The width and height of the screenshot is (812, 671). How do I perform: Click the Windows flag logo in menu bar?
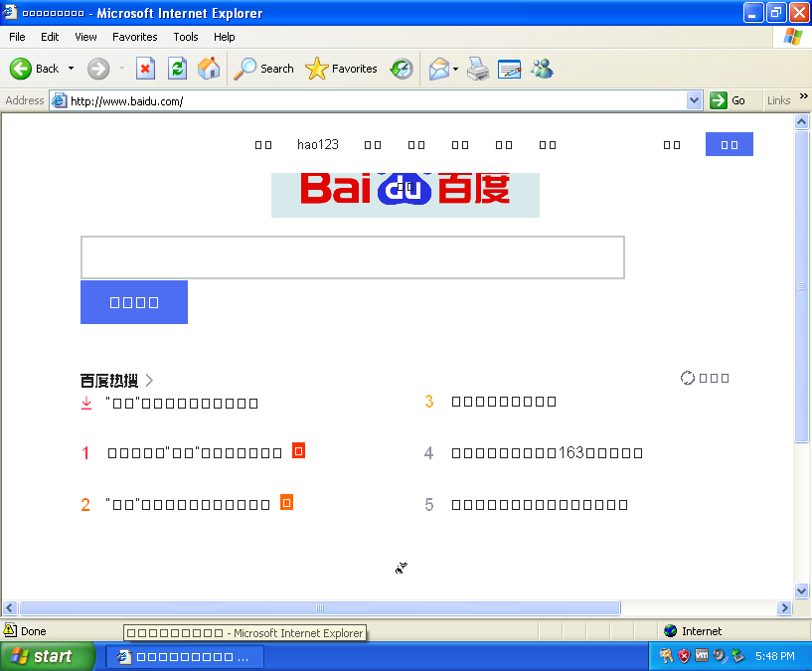pos(792,37)
